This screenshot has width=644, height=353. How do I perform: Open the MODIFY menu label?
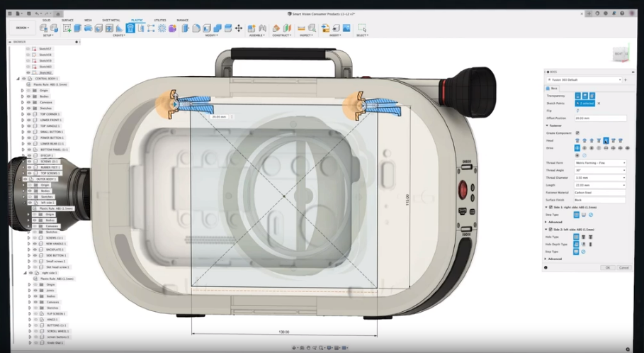212,35
